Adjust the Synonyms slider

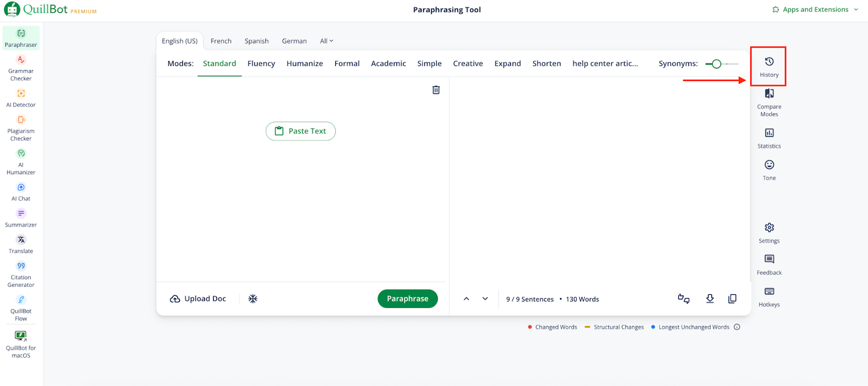[x=717, y=64]
